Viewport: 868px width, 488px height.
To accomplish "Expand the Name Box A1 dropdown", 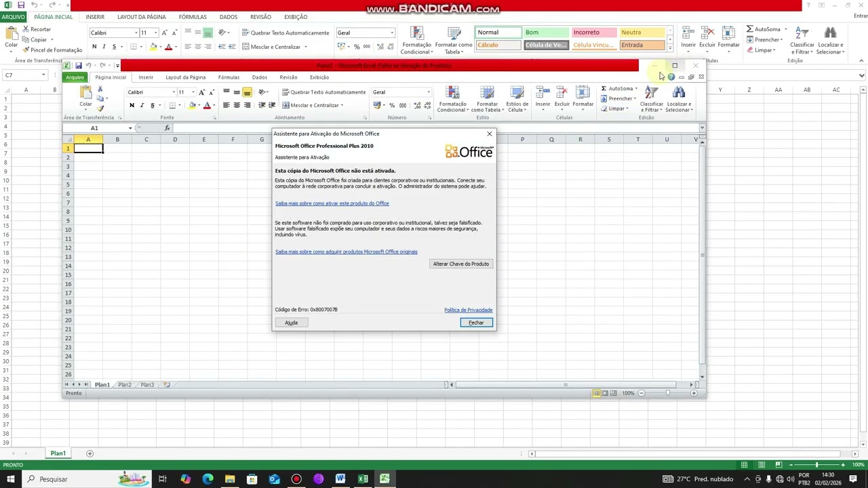I will tap(130, 128).
